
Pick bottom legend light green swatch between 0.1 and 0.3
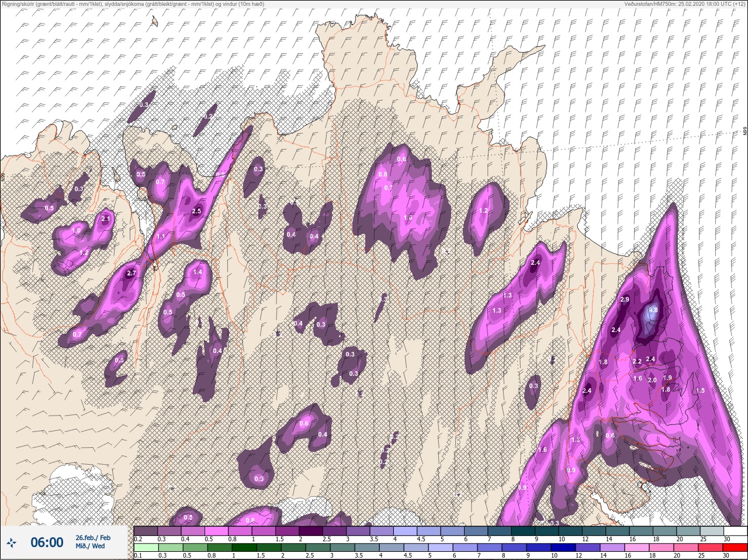click(x=146, y=547)
